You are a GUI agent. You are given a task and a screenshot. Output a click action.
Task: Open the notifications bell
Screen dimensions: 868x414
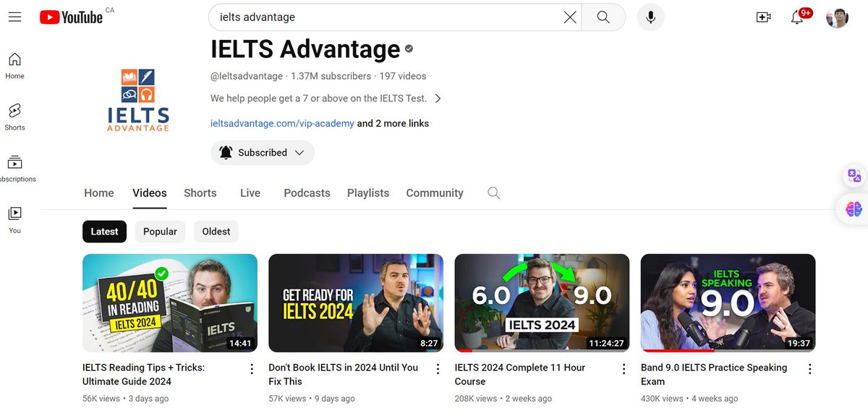click(x=797, y=17)
